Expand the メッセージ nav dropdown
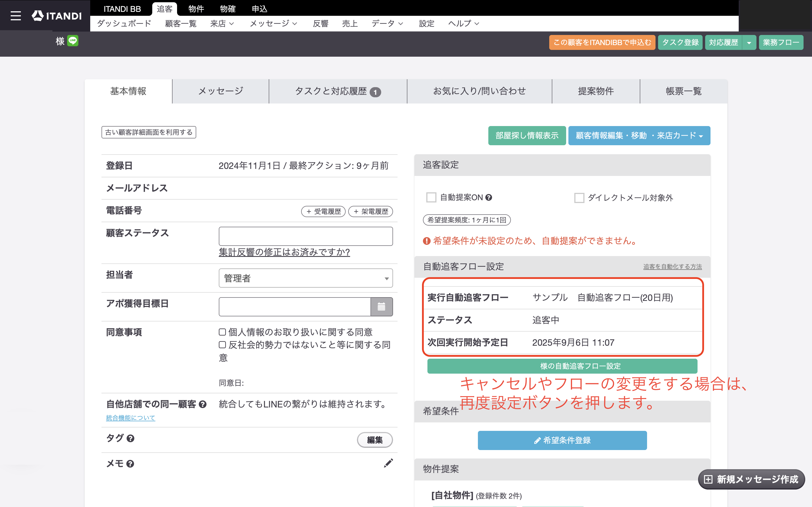This screenshot has height=507, width=812. [273, 23]
